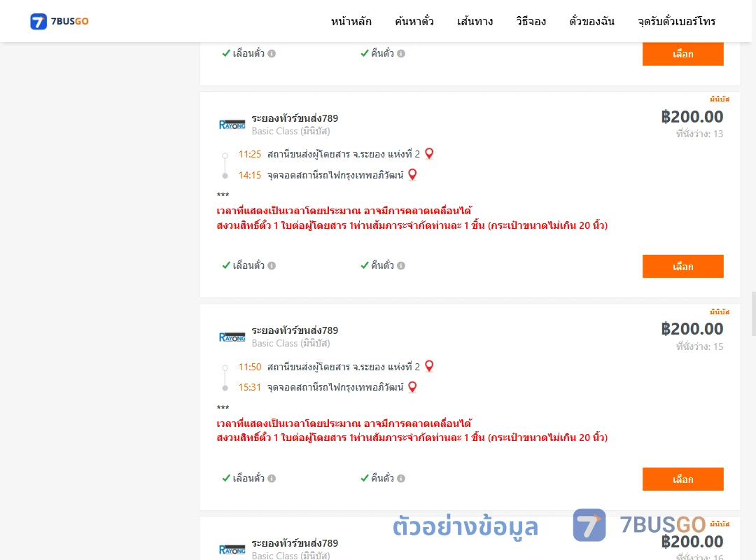Viewport: 756px width, 560px height.
Task: Open the จุดรับตั๋วเบอร์โทร menu item
Action: click(x=676, y=21)
